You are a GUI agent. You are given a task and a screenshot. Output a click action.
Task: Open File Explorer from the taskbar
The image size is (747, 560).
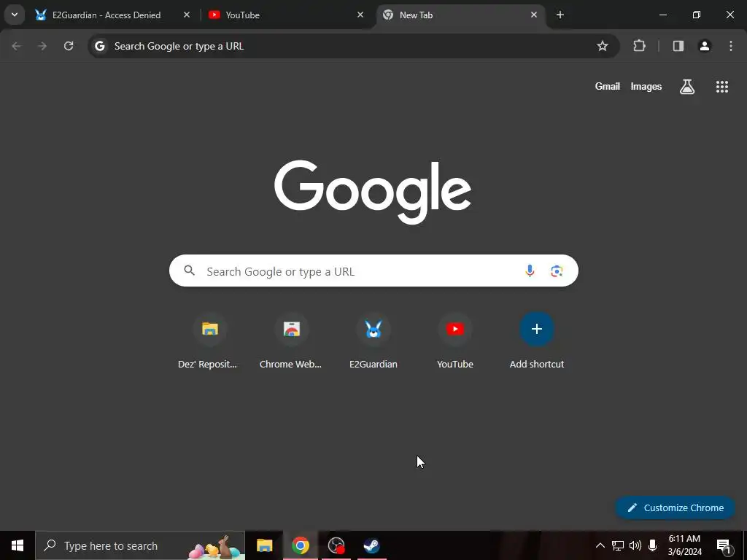(x=264, y=545)
